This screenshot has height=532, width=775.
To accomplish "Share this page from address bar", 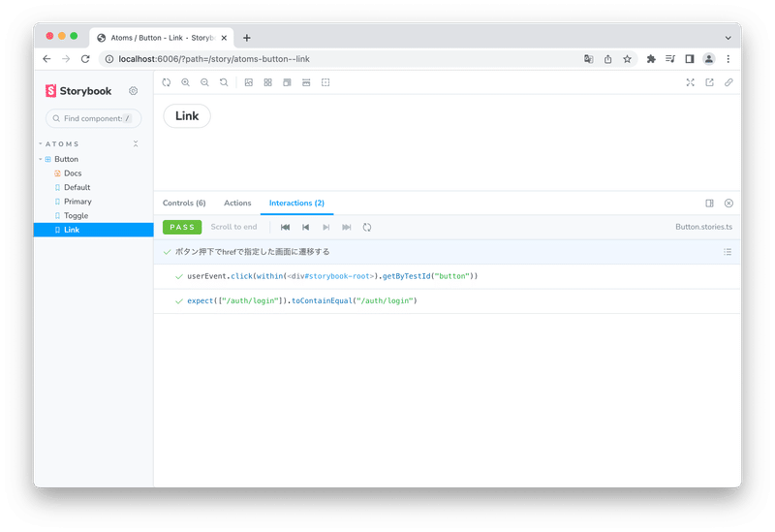I will point(608,59).
